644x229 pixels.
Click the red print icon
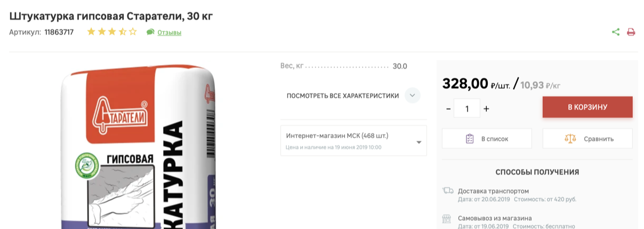tap(631, 32)
